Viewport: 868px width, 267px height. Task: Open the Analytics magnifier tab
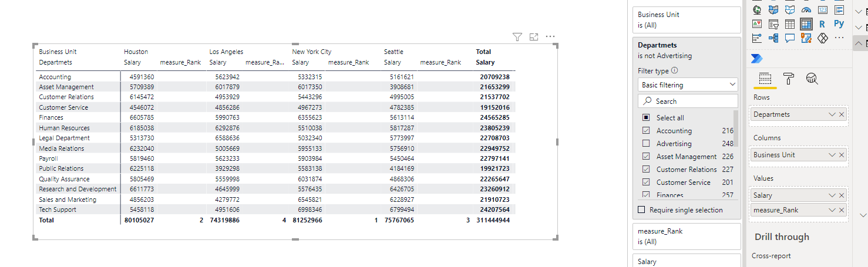(x=812, y=79)
